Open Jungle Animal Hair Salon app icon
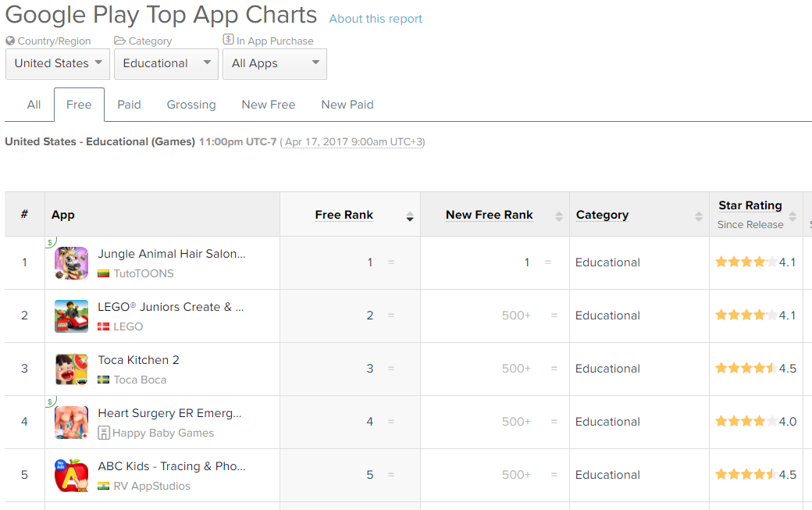 coord(72,263)
